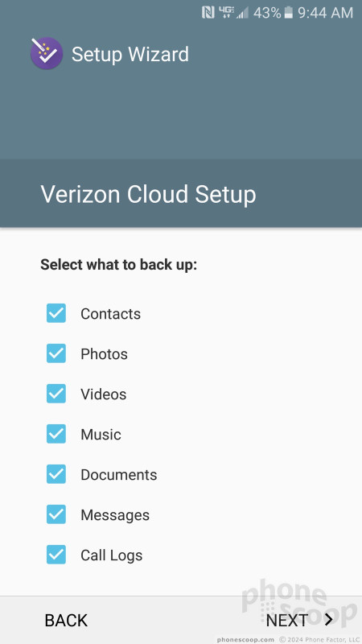Tap the chevron arrow beside NEXT
362x644 pixels.
click(329, 620)
